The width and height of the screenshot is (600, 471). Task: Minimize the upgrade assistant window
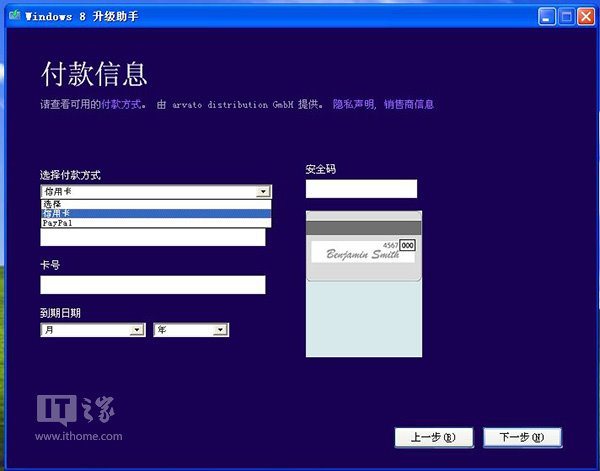(x=548, y=16)
